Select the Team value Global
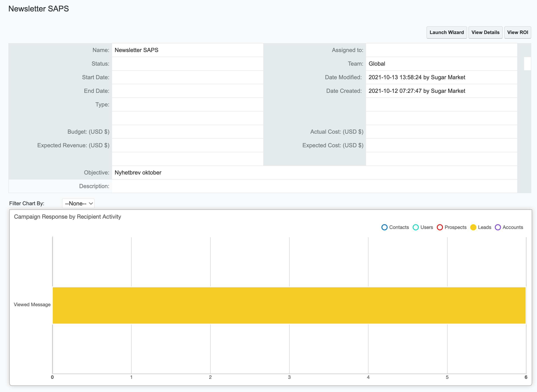 click(377, 64)
